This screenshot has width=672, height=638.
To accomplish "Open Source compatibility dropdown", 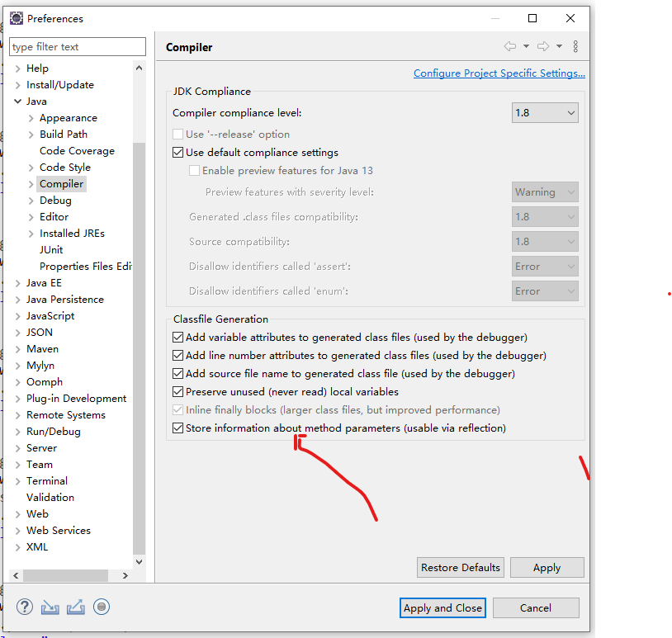I will coord(545,242).
